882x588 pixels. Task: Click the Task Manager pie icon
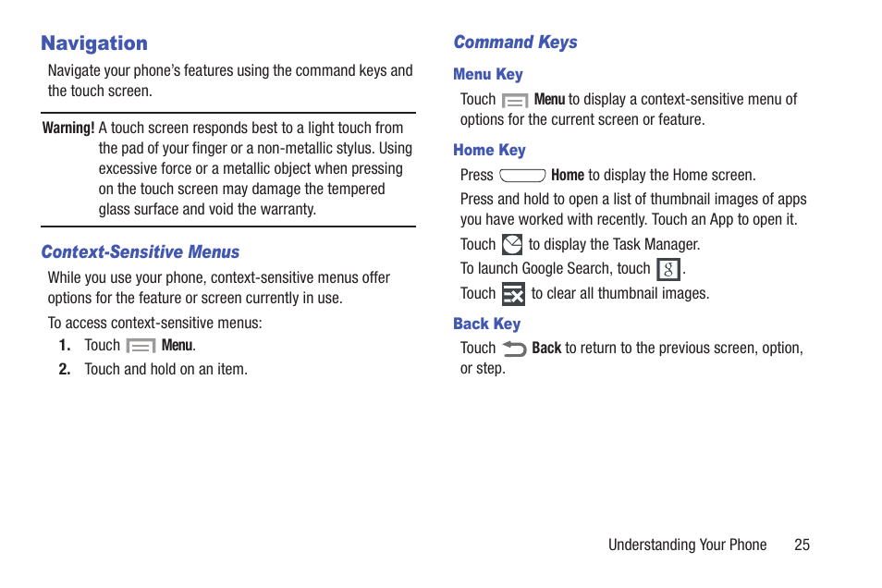click(512, 245)
